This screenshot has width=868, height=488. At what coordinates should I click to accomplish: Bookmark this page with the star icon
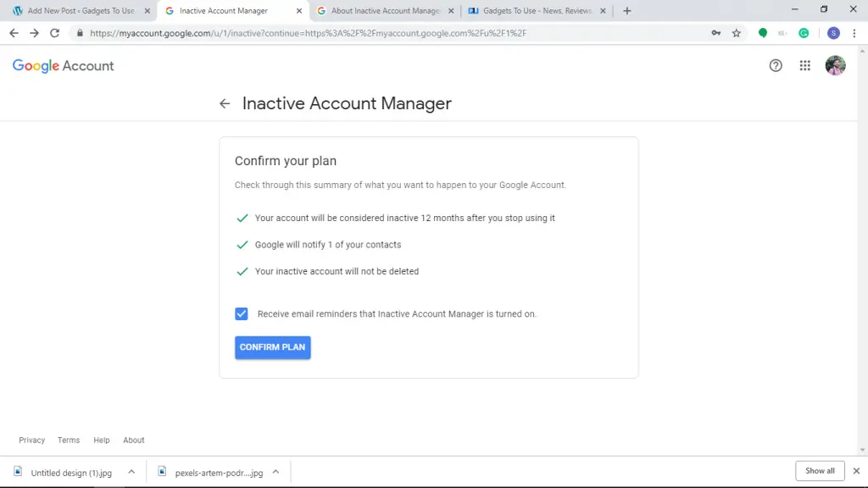click(x=737, y=33)
